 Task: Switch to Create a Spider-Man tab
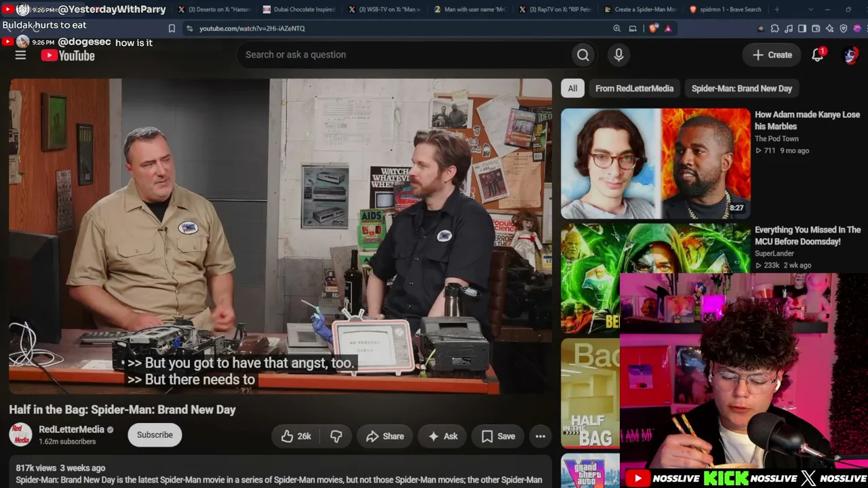pos(642,9)
